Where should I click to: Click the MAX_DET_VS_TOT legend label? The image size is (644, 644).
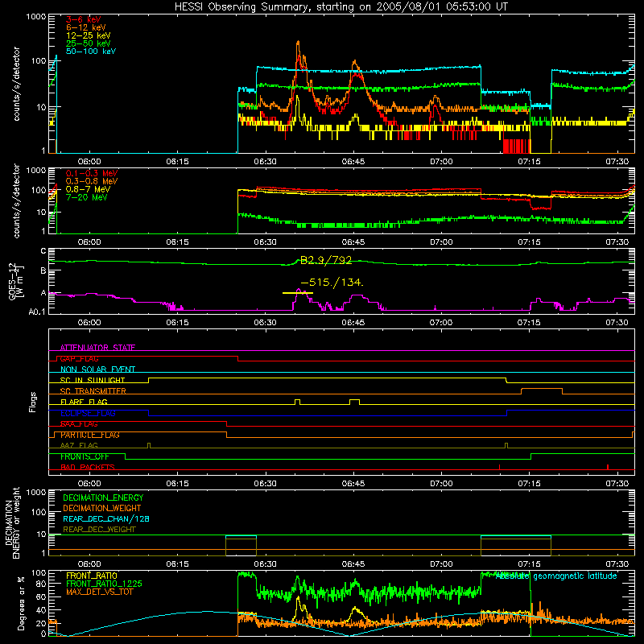click(x=99, y=592)
